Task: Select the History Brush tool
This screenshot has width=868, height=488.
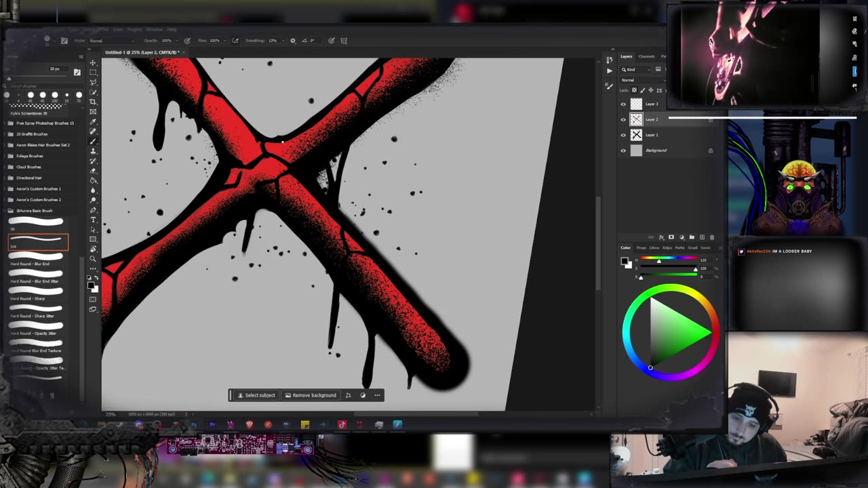Action: tap(94, 161)
